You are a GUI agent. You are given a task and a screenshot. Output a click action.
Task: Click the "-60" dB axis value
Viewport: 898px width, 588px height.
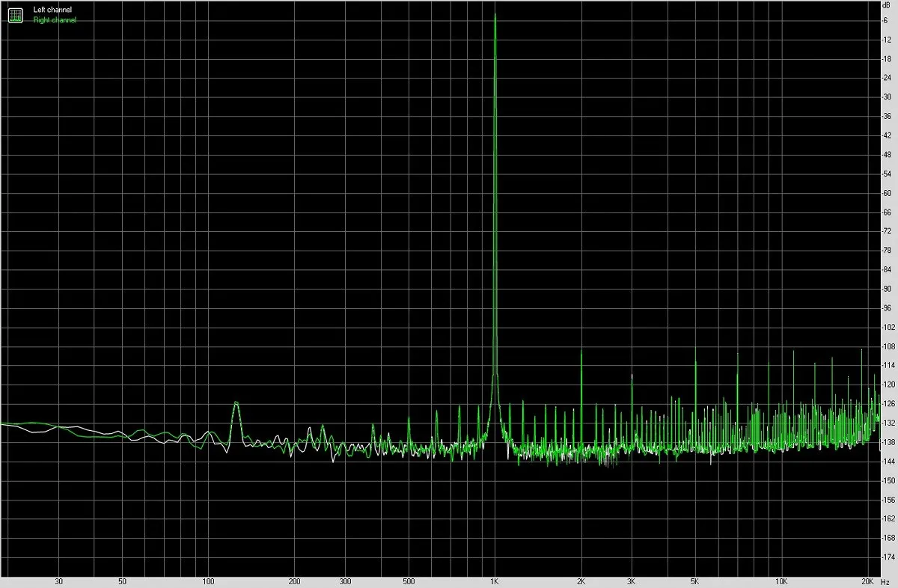coord(887,193)
